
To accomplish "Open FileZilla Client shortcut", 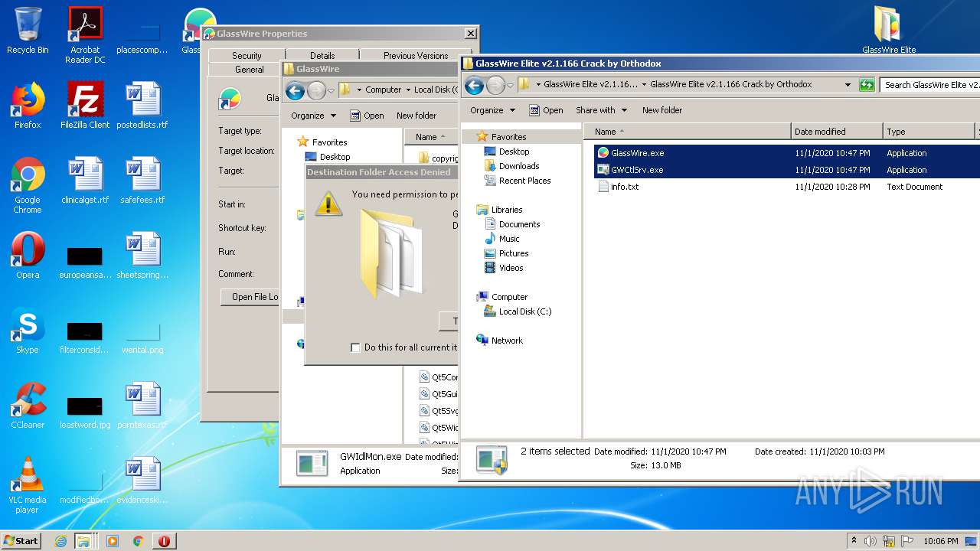I will (85, 106).
